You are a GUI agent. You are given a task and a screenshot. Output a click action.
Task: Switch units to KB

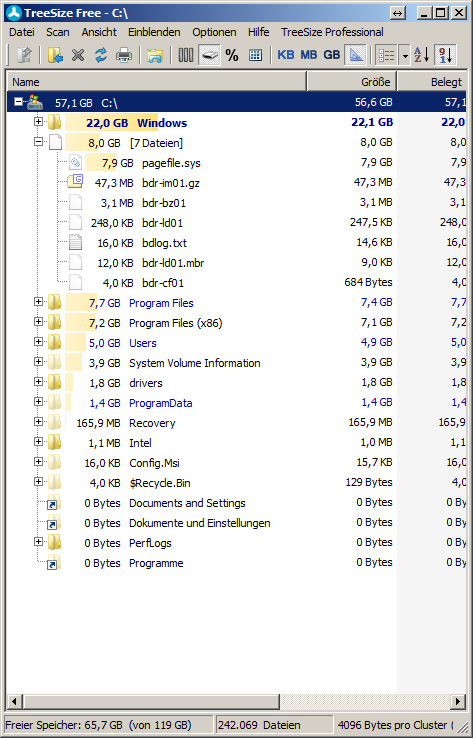point(286,55)
